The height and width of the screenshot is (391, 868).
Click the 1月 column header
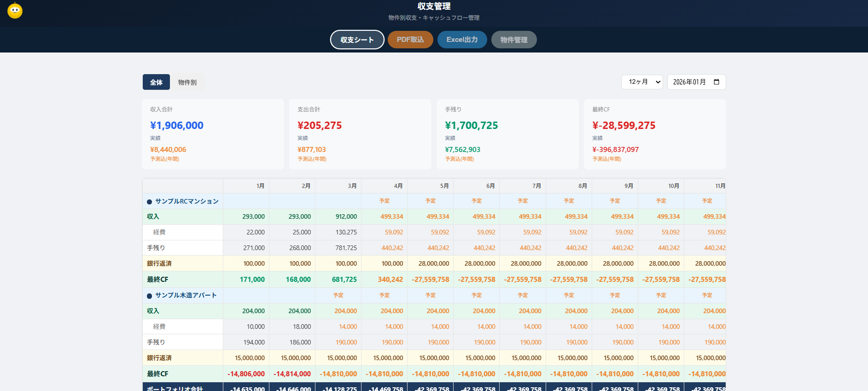(x=246, y=186)
